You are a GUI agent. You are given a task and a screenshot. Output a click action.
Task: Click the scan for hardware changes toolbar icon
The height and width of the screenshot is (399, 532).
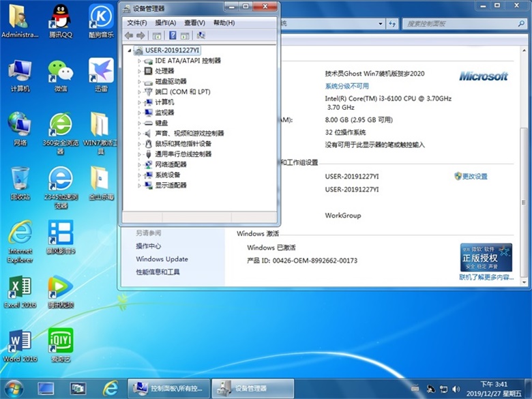(x=201, y=35)
